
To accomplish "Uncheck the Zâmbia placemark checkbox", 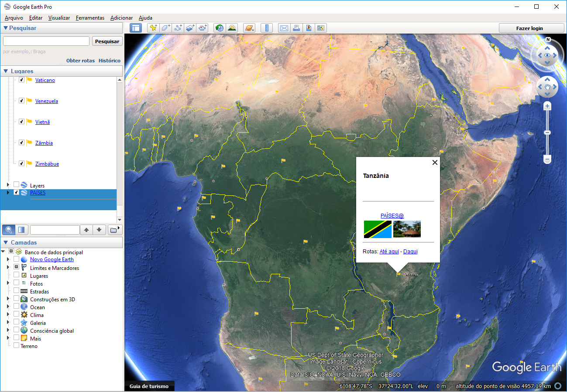I will pyautogui.click(x=21, y=143).
